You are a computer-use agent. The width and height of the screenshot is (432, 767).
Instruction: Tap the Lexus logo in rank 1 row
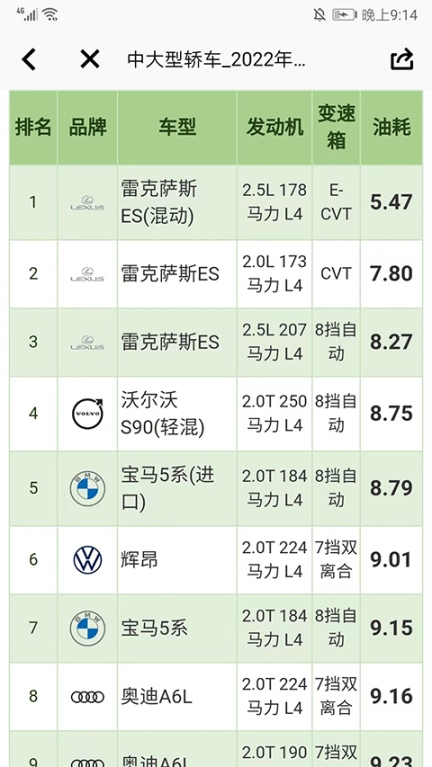(87, 203)
